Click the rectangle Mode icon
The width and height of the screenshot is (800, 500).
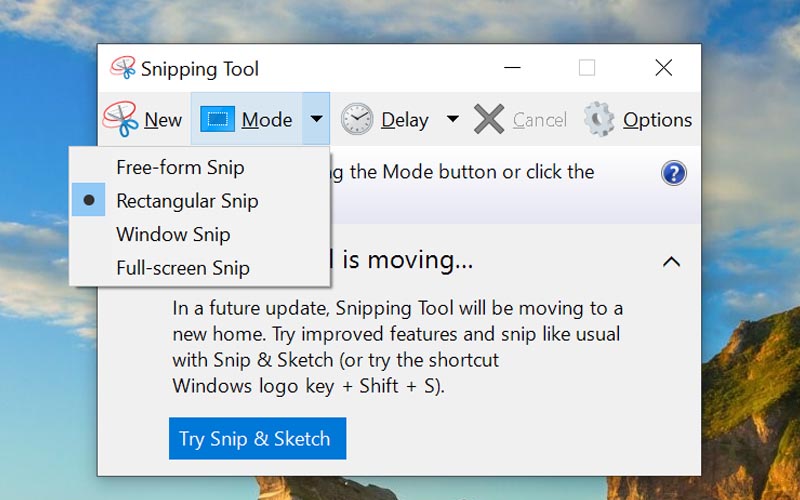pos(217,120)
